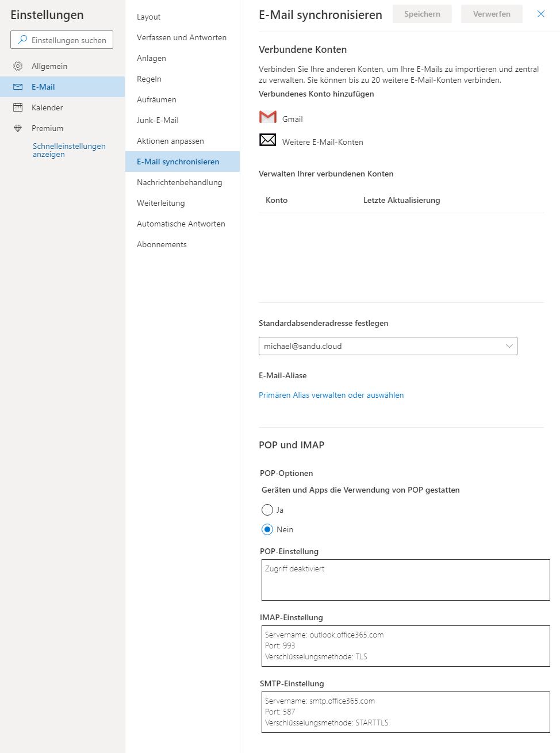Click the Speichern button
560x753 pixels.
point(422,14)
